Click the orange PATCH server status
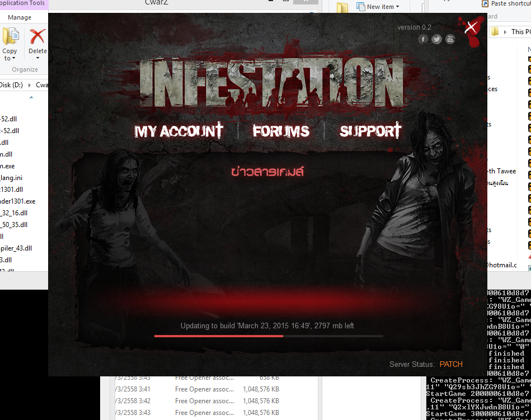Image resolution: width=531 pixels, height=420 pixels. click(450, 364)
